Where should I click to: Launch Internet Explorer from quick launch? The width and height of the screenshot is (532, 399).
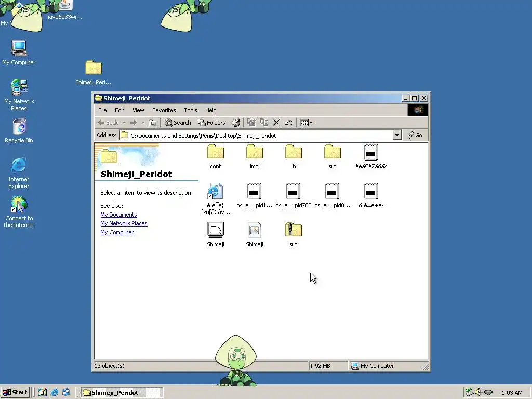[x=54, y=393]
